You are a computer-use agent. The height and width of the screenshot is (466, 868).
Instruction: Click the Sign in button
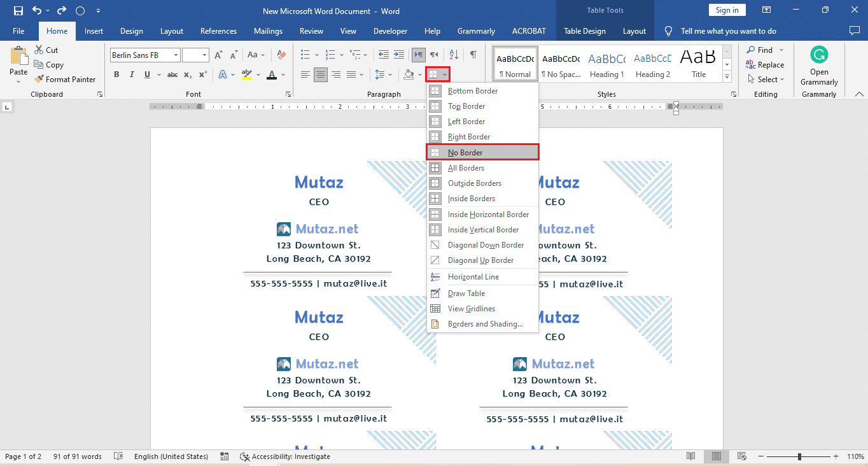pyautogui.click(x=727, y=10)
